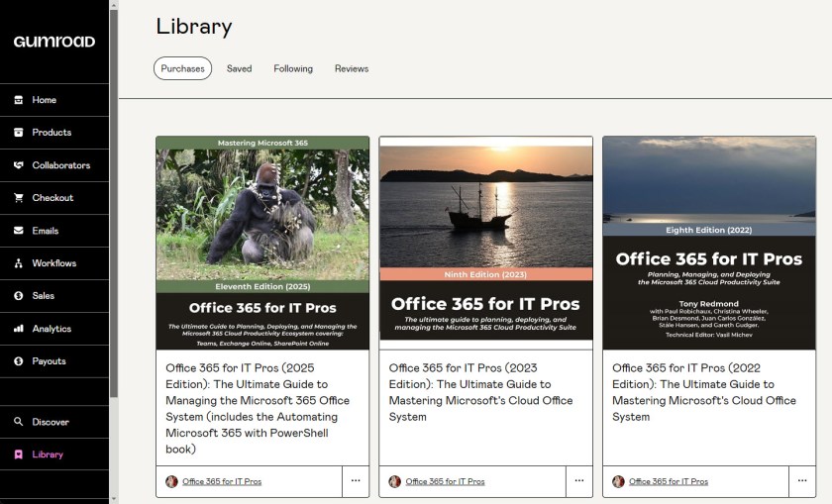
Task: Click the Checkout cart icon
Action: [x=19, y=198]
